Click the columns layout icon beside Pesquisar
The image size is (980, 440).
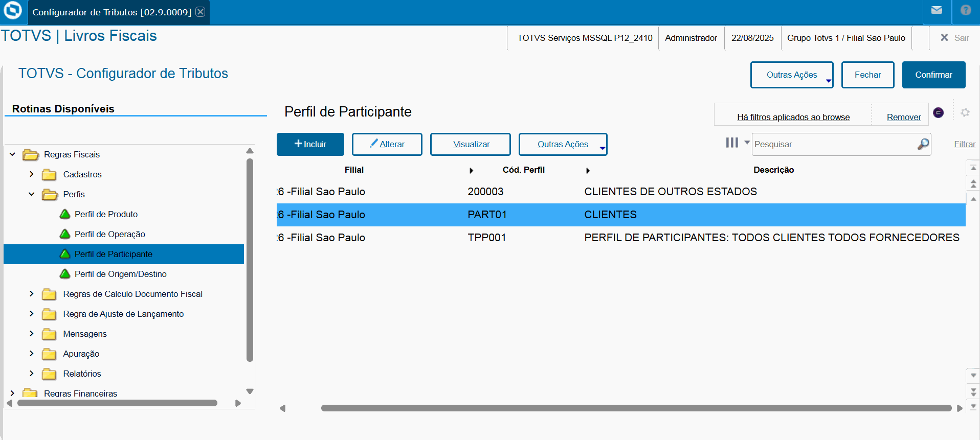[732, 143]
